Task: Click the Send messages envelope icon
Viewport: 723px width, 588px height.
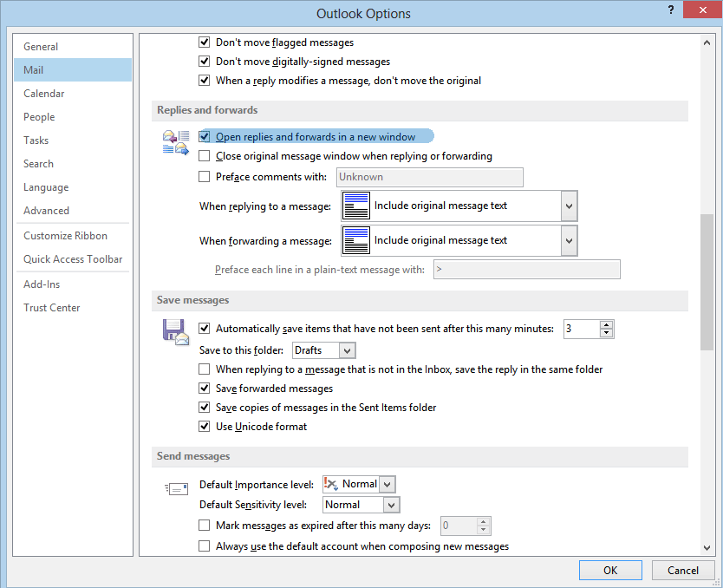Action: (x=176, y=489)
